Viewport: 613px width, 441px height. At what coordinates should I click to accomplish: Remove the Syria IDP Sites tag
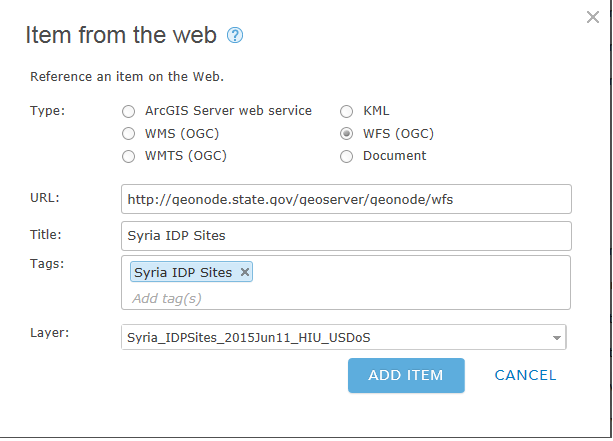click(x=245, y=272)
